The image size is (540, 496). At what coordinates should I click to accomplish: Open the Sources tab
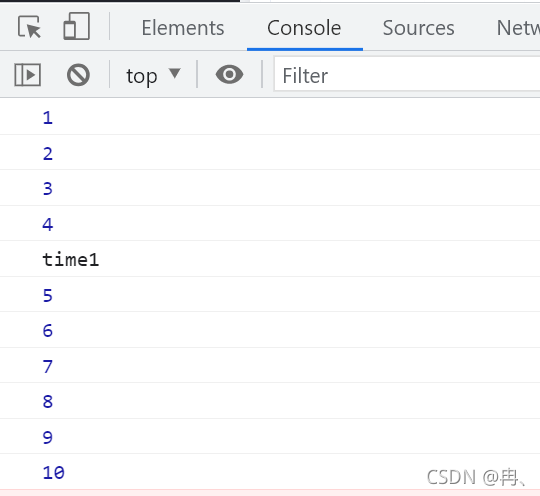[x=418, y=28]
